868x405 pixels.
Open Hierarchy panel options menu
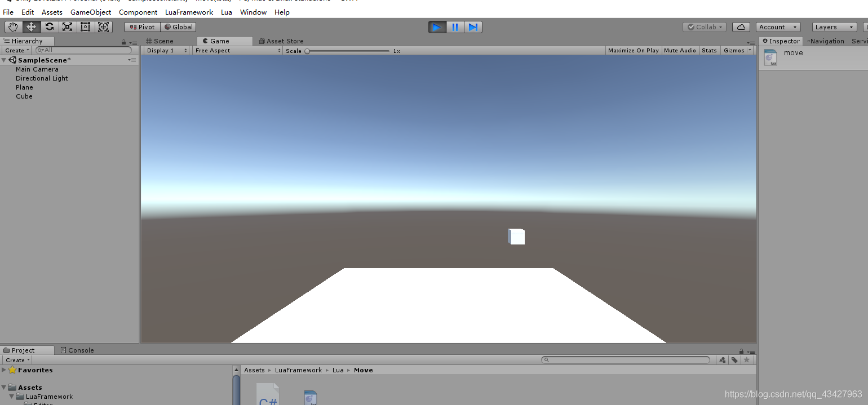[133, 42]
